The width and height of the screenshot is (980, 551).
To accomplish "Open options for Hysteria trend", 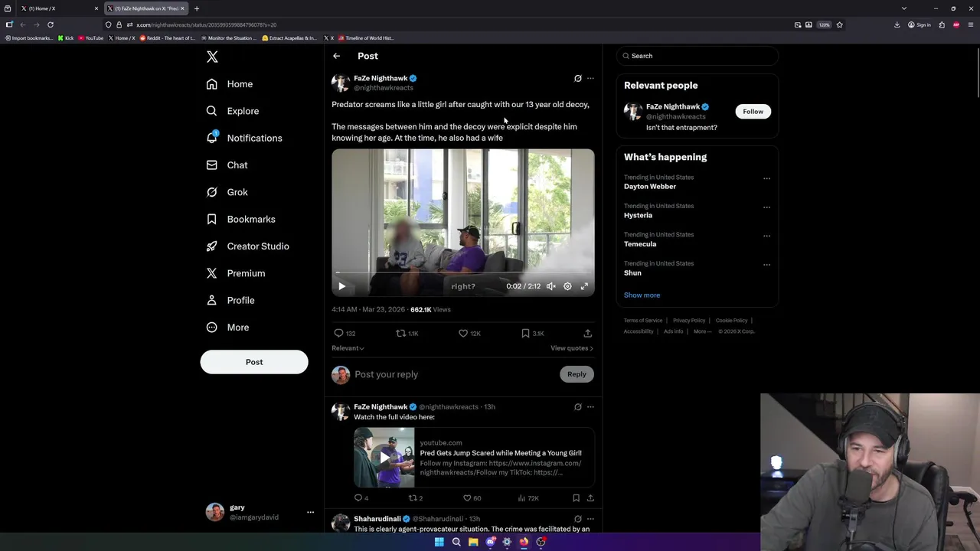I will 766,207.
